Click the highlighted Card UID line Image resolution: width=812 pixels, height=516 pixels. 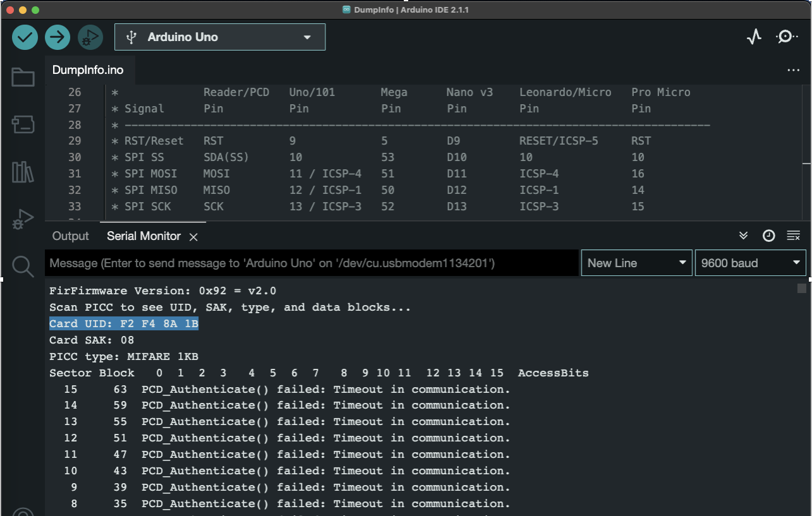click(124, 324)
